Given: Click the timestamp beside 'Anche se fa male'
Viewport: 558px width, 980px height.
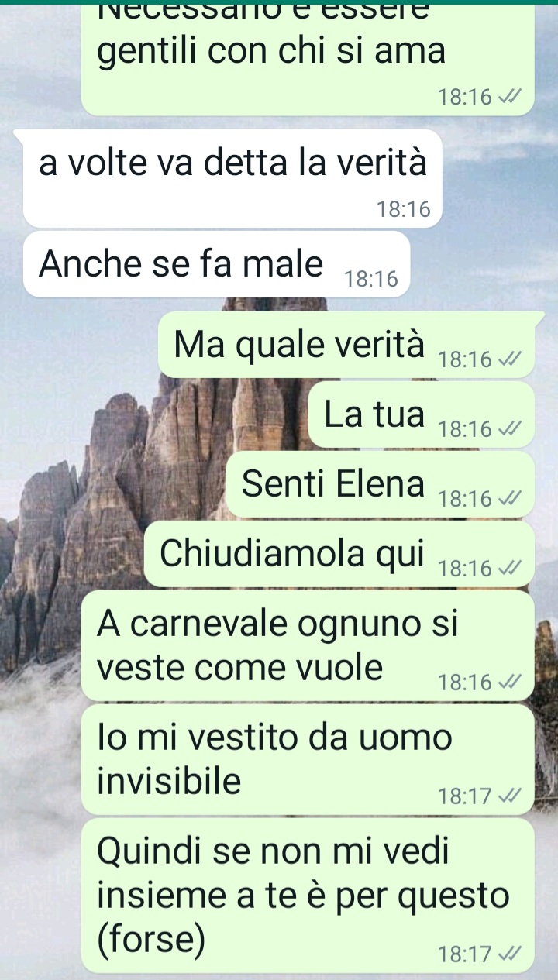Looking at the screenshot, I should tap(370, 279).
